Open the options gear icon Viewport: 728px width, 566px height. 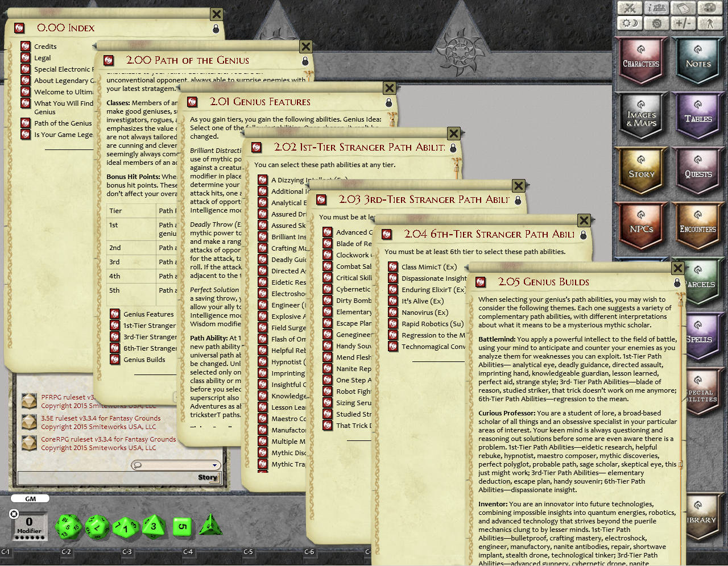click(x=657, y=23)
